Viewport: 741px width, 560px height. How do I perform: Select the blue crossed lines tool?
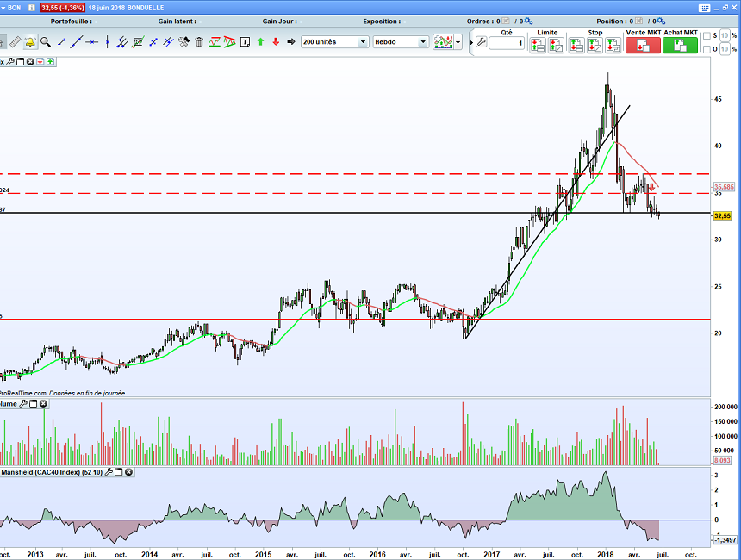153,42
